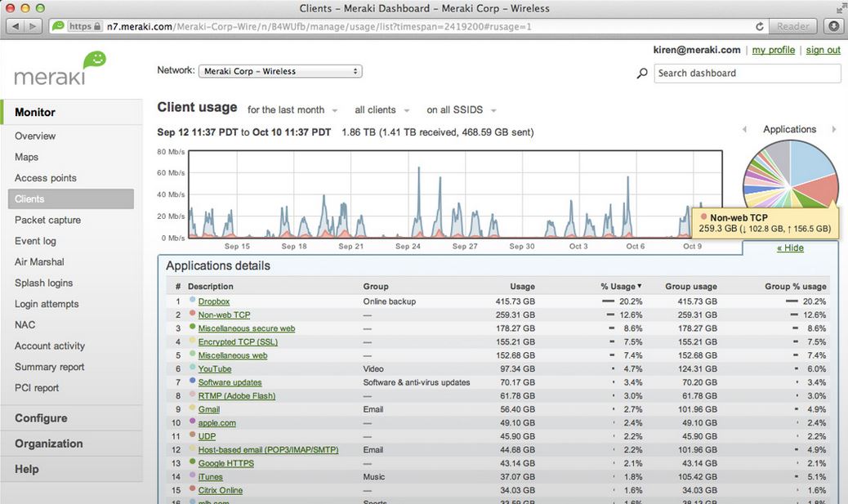
Task: Click the search magnifier icon
Action: coord(642,73)
